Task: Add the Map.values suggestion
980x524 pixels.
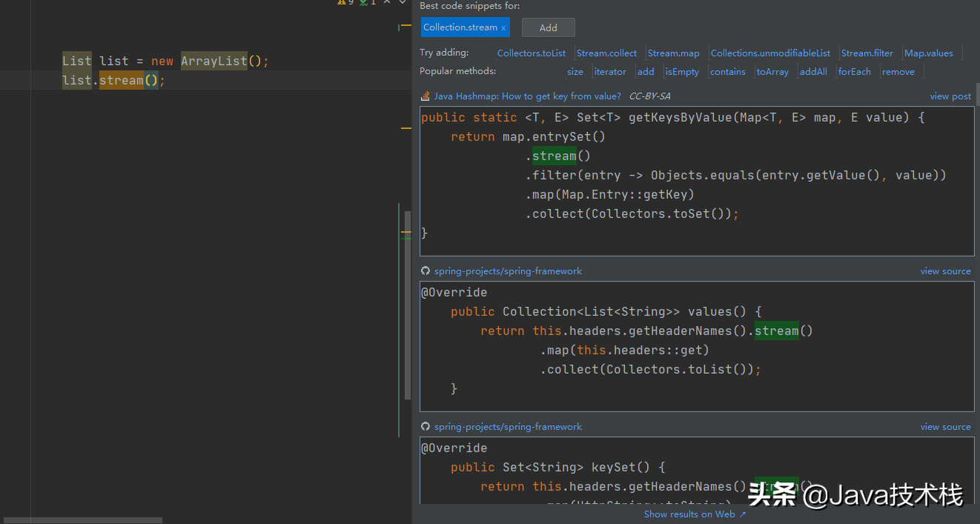Action: (x=929, y=53)
